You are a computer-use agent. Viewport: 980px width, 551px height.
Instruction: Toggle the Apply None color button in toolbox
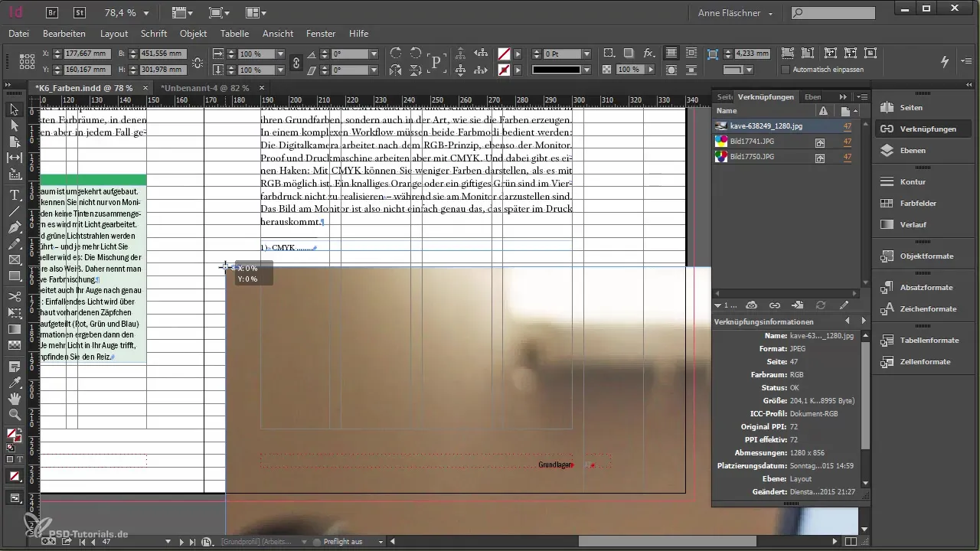[14, 477]
